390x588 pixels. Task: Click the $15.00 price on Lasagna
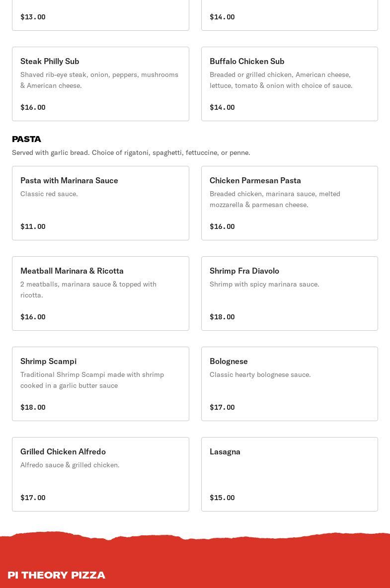(222, 498)
